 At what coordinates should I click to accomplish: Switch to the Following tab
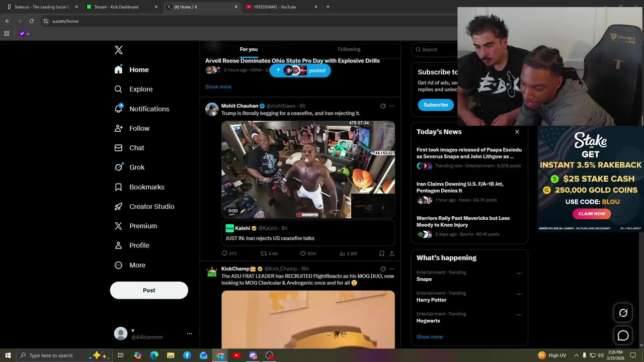tap(349, 49)
